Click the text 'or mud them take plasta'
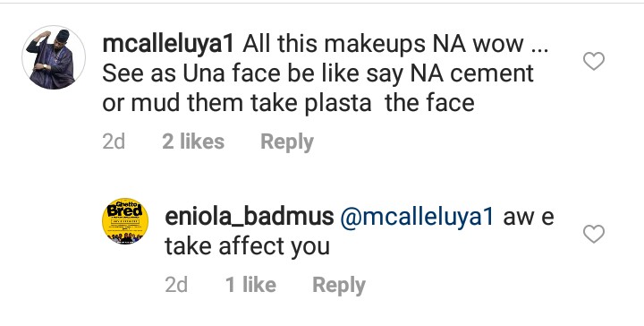The image size is (644, 326). (236, 104)
